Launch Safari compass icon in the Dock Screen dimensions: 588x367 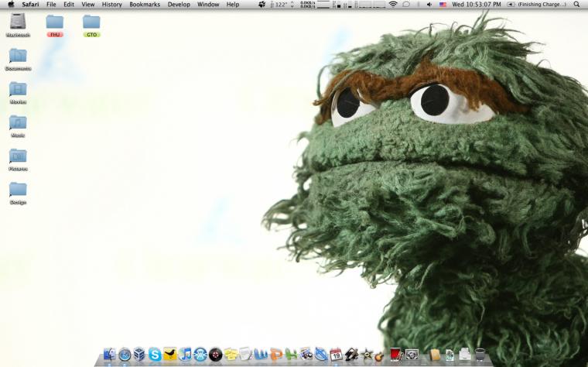tap(125, 355)
